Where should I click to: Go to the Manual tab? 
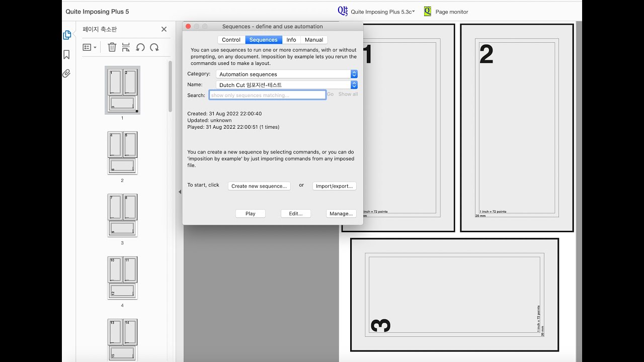pos(314,40)
